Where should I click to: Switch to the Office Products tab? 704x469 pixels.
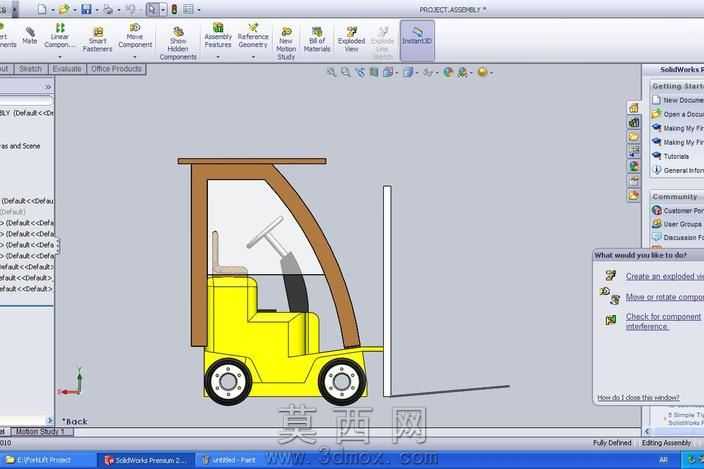[116, 69]
